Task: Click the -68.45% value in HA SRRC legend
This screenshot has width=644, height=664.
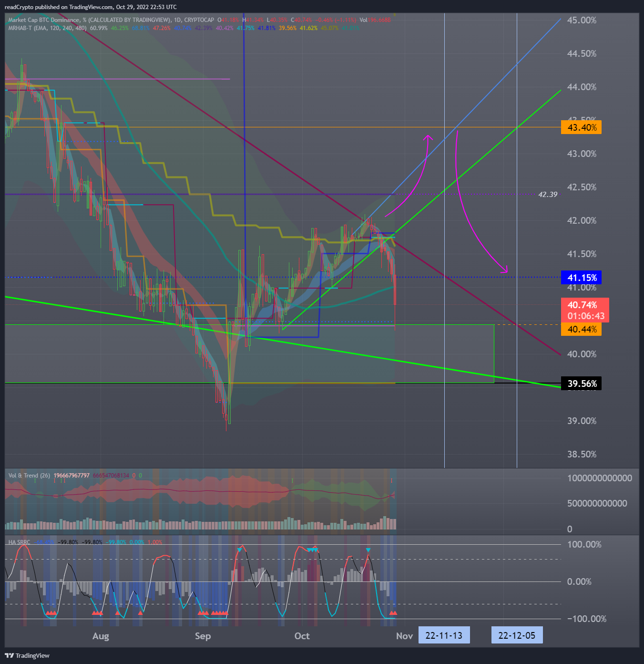Action: [x=45, y=542]
